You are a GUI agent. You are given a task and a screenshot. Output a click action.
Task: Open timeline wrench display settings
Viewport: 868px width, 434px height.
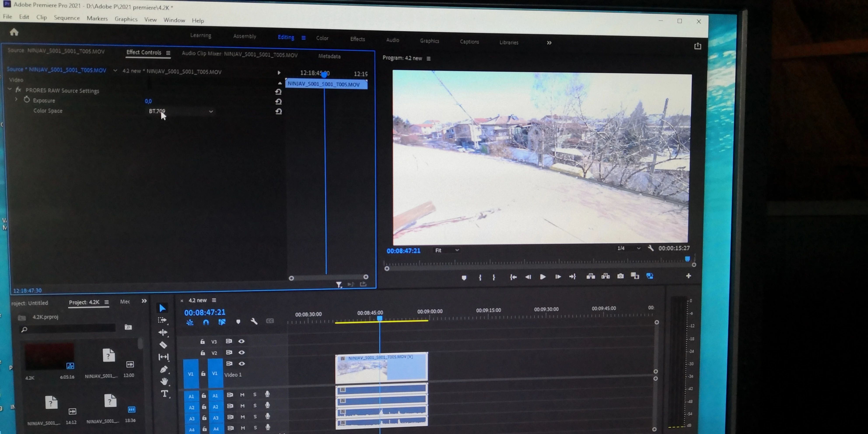click(254, 322)
